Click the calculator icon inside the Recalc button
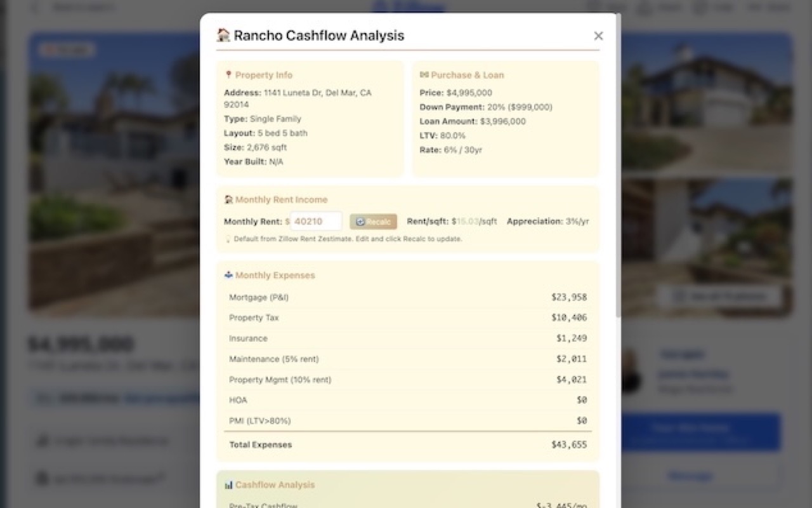This screenshot has height=508, width=812. coord(360,221)
